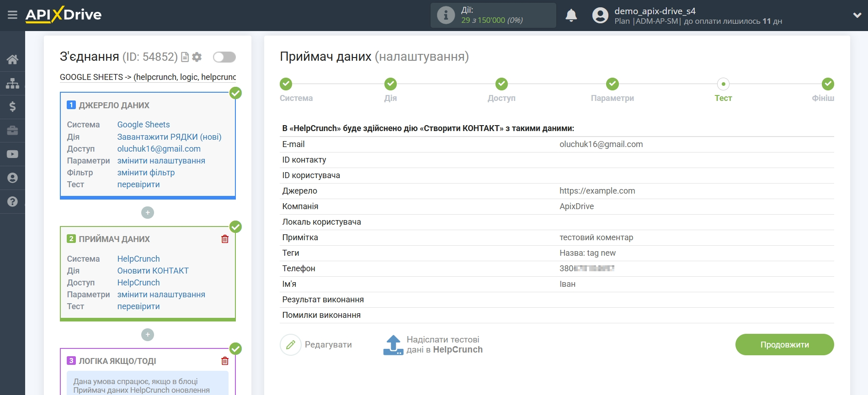Click the Компанія value ApixDrive
868x395 pixels.
577,206
